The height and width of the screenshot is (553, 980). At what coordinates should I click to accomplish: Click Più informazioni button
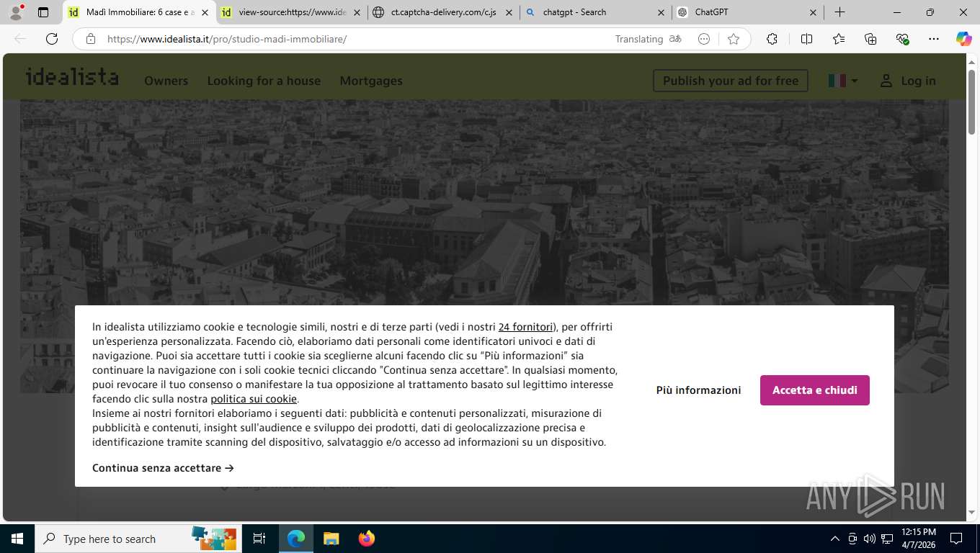(x=698, y=390)
